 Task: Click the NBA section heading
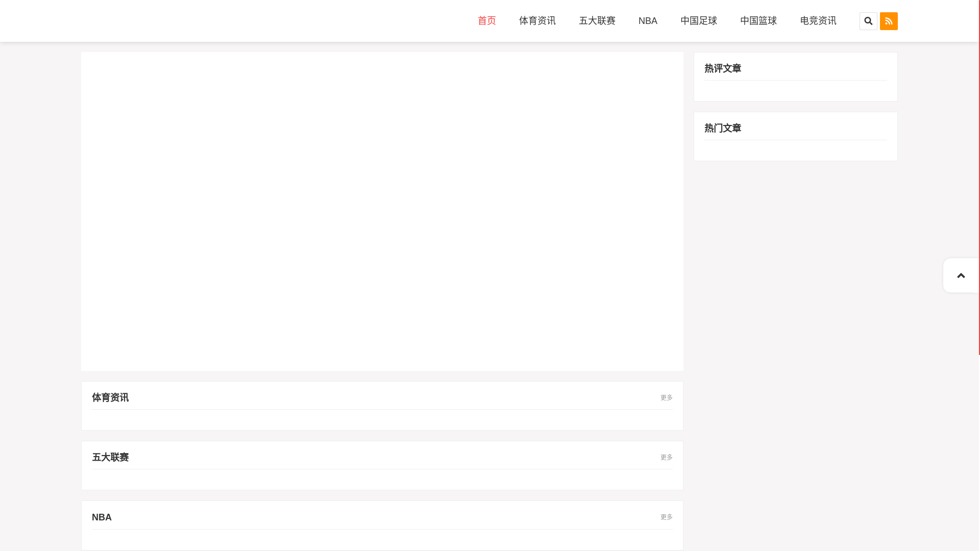pyautogui.click(x=102, y=517)
